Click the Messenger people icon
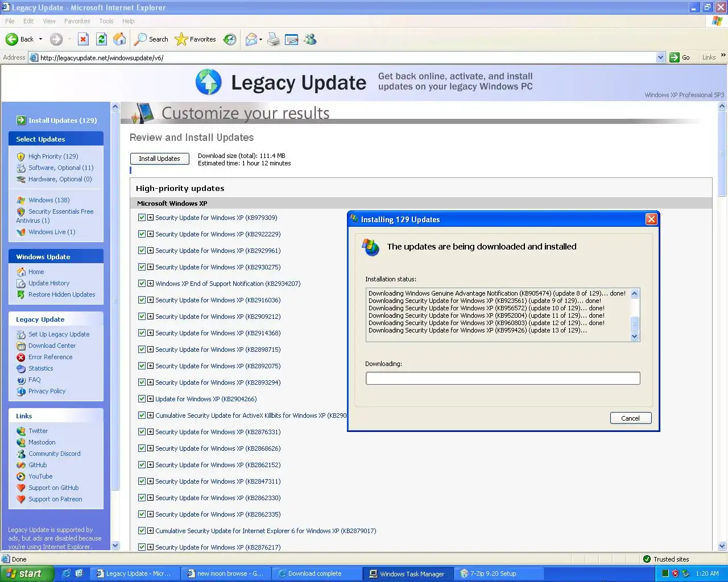 point(310,39)
